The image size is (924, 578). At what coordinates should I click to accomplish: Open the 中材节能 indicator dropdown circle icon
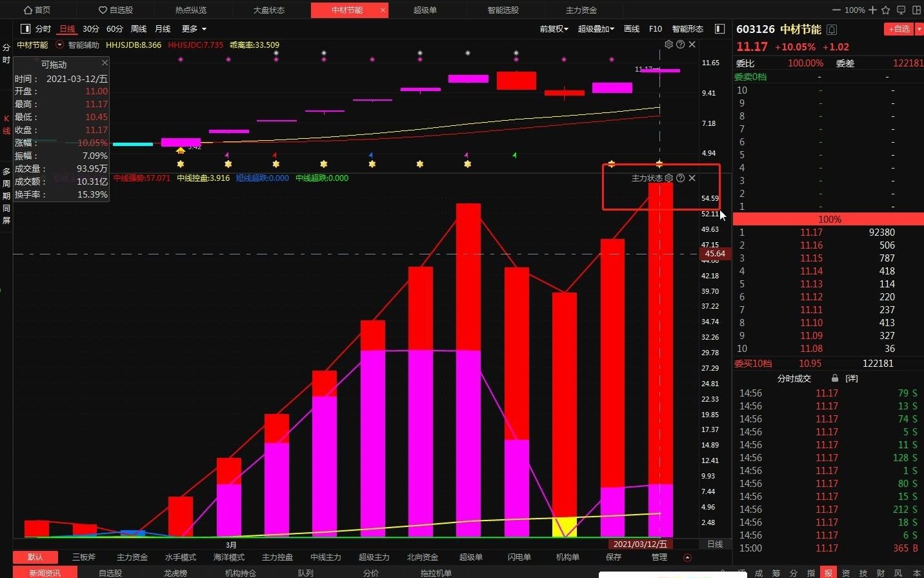pyautogui.click(x=60, y=45)
